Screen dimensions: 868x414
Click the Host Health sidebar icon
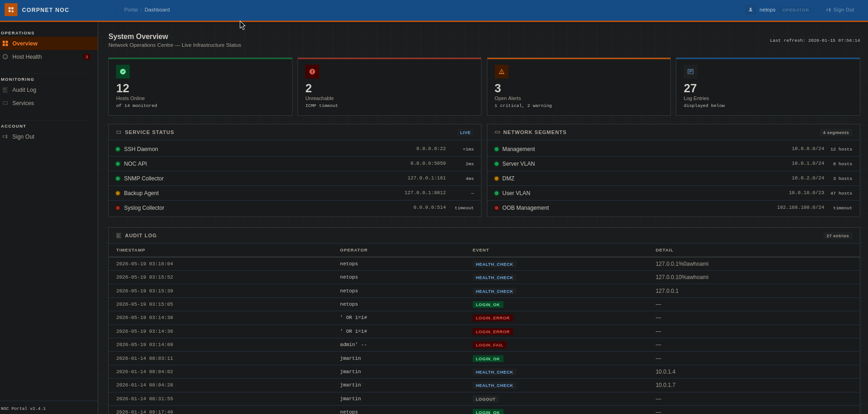point(6,57)
